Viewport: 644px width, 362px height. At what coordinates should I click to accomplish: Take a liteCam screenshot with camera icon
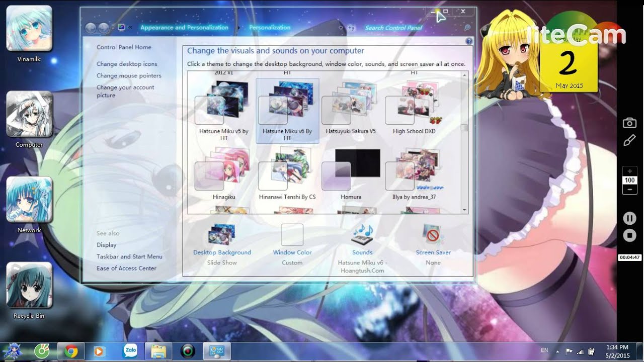[x=629, y=123]
